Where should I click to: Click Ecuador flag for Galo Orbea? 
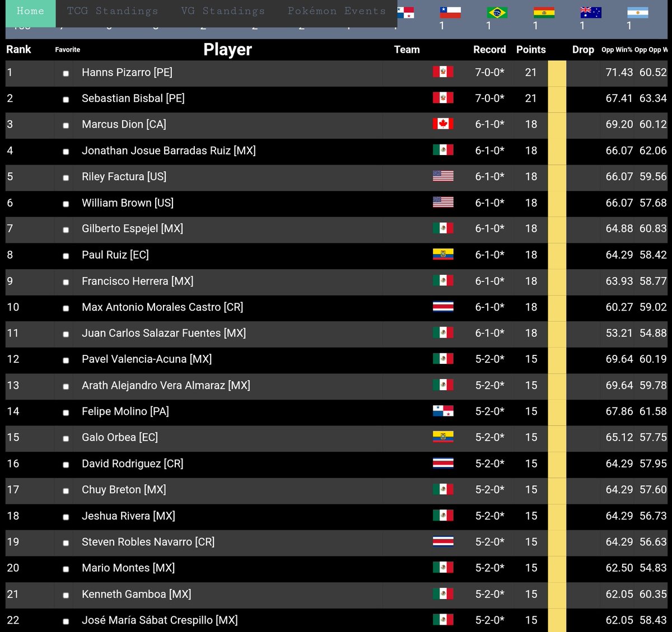click(443, 437)
